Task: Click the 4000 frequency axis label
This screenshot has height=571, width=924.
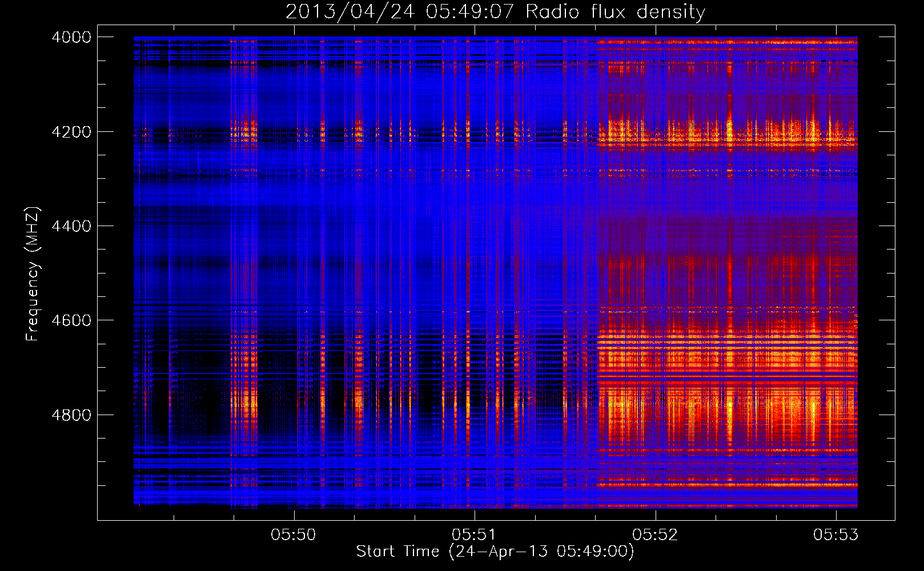Action: [x=71, y=37]
